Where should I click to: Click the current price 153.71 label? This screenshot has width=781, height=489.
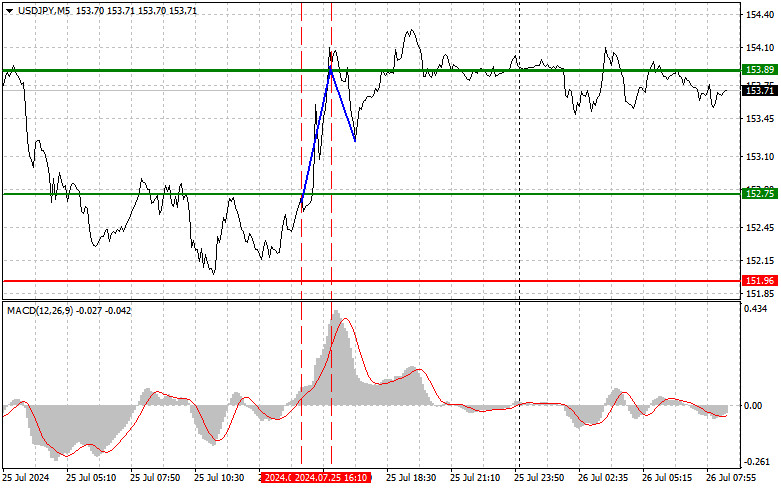pyautogui.click(x=759, y=91)
